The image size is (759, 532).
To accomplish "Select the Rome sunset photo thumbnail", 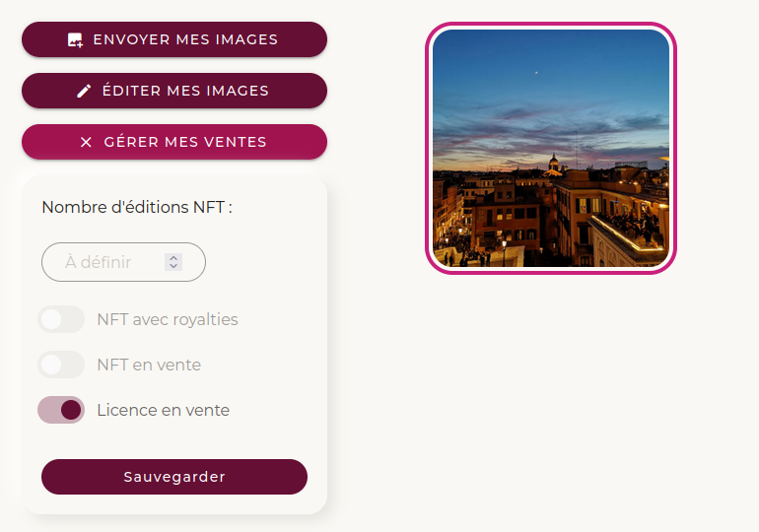I will pos(551,148).
